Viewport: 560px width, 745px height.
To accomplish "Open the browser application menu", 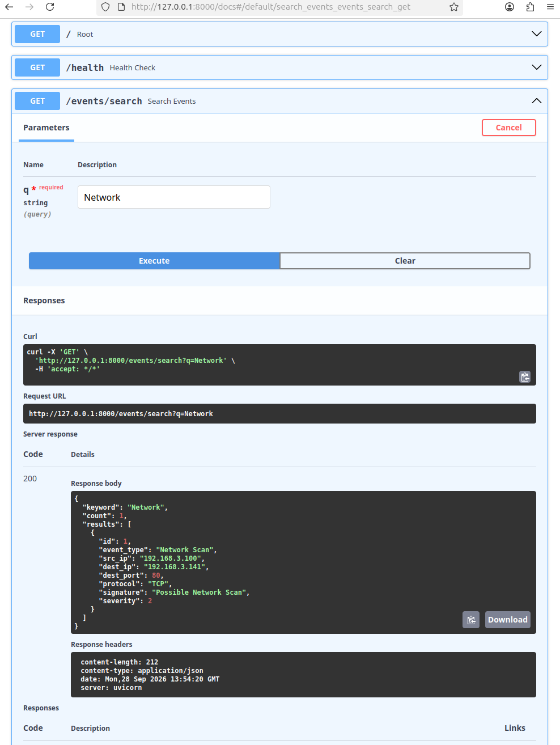I will click(x=550, y=7).
